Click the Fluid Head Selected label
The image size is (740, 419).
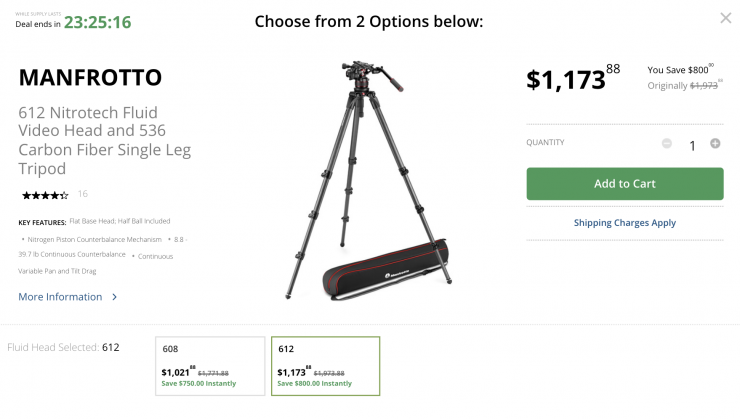[50, 348]
